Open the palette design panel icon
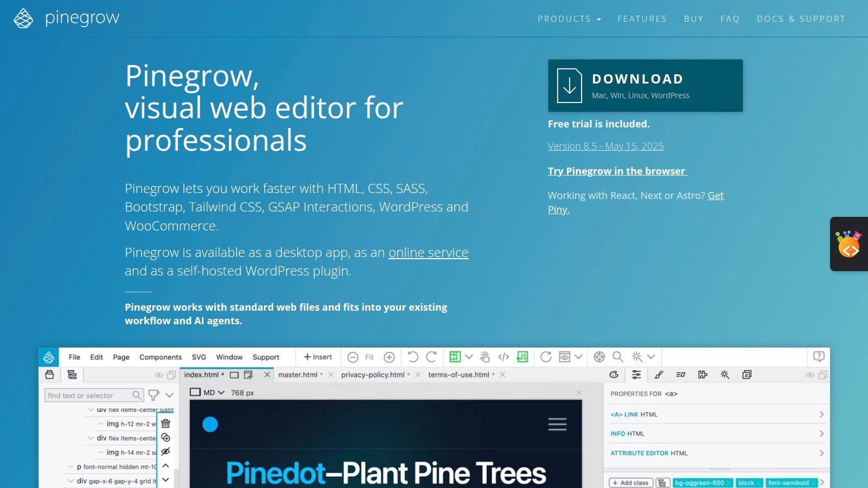This screenshot has height=488, width=868. pyautogui.click(x=614, y=375)
